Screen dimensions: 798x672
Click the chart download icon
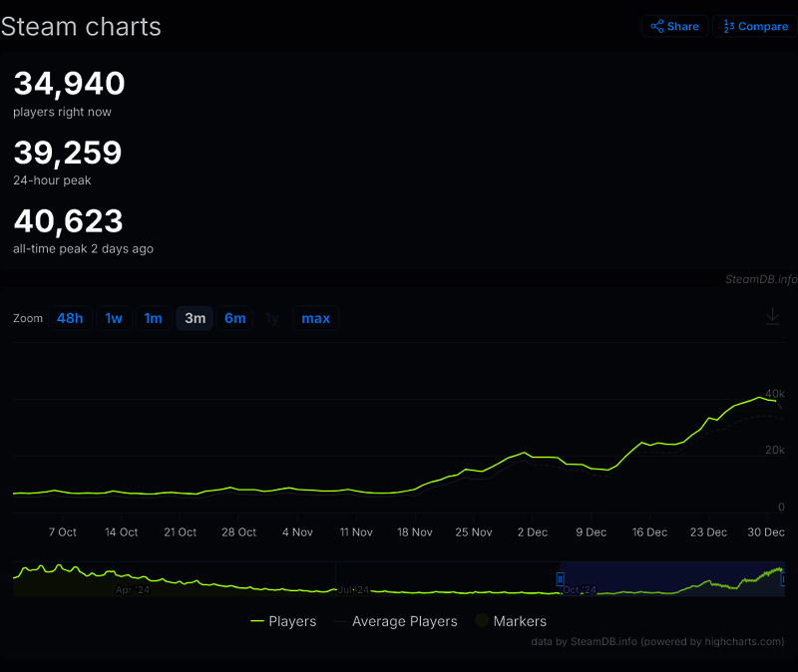tap(772, 317)
